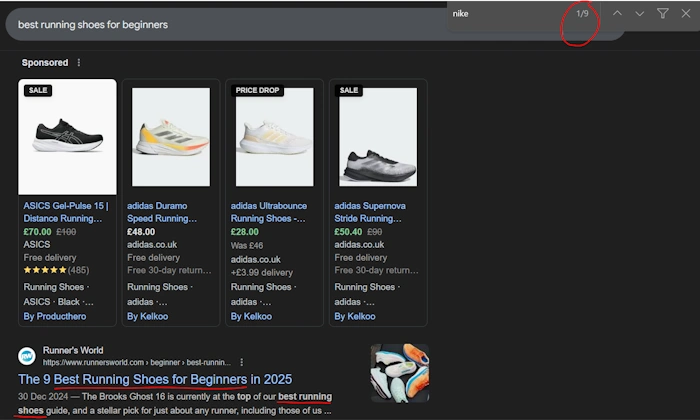Click Brooks Ghost 16 result snippet
700x420 pixels.
tap(175, 403)
